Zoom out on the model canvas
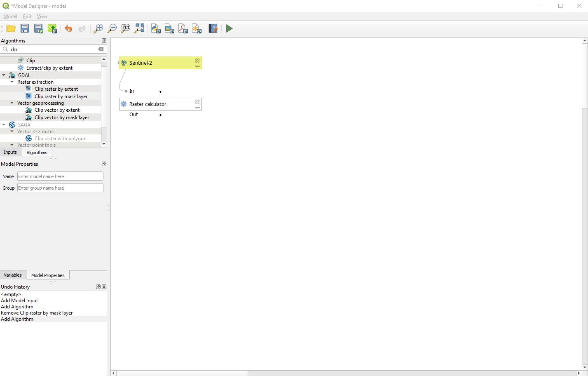The height and width of the screenshot is (376, 588). pos(112,28)
